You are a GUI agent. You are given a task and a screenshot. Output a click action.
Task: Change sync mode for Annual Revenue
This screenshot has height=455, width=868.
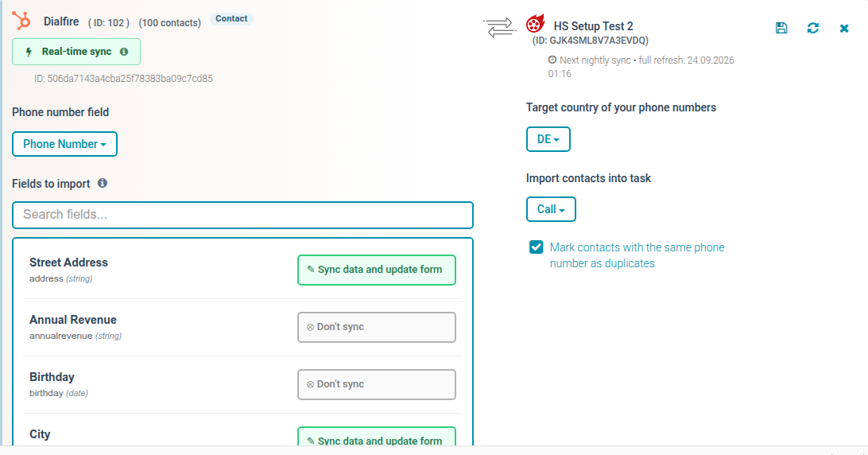pos(377,327)
